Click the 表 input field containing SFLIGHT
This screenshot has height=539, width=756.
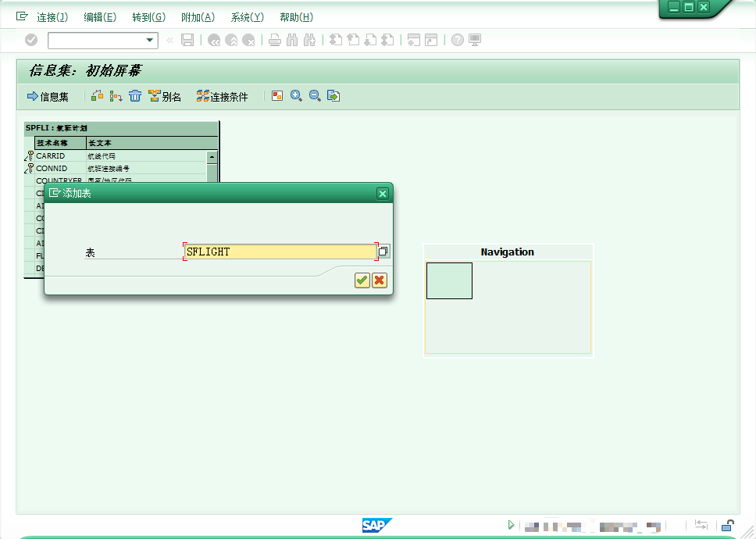(280, 252)
